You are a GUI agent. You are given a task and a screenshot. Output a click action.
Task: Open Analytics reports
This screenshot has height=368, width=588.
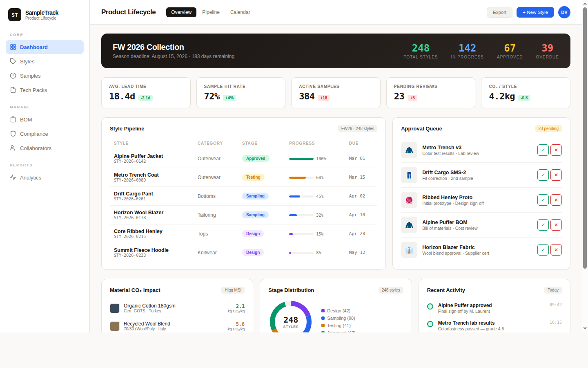45,177
